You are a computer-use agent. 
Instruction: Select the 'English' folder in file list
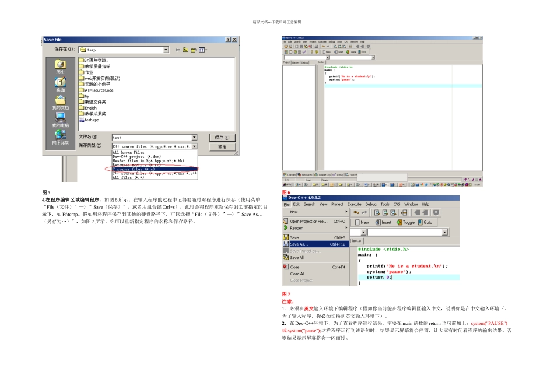[x=88, y=108]
